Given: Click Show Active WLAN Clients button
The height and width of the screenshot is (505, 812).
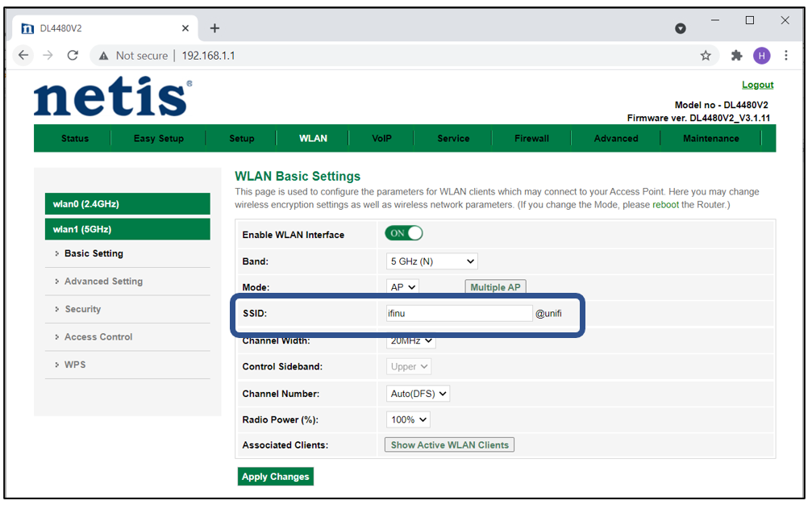Looking at the screenshot, I should click(x=449, y=445).
